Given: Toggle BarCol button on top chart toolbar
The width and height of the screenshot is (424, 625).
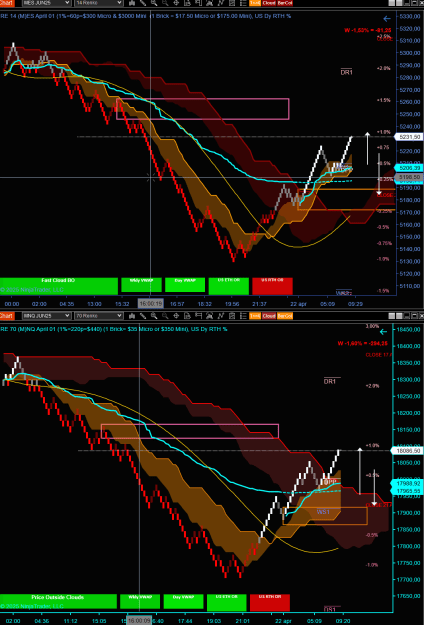Looking at the screenshot, I should point(285,3).
